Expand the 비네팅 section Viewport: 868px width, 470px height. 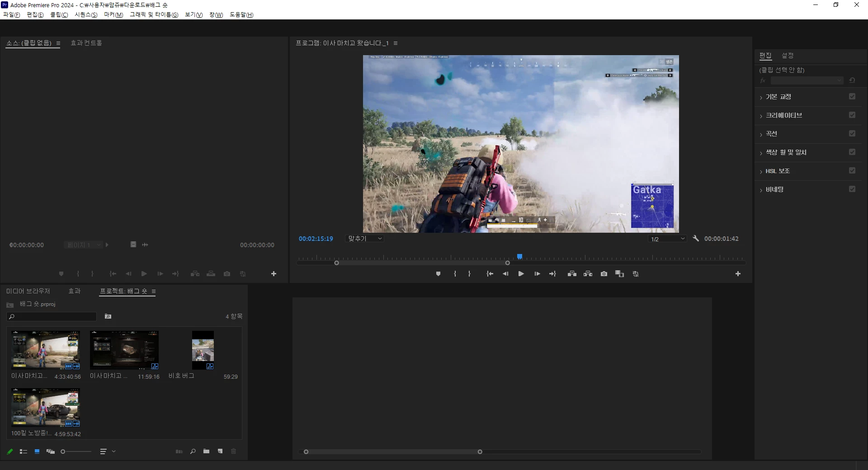761,190
